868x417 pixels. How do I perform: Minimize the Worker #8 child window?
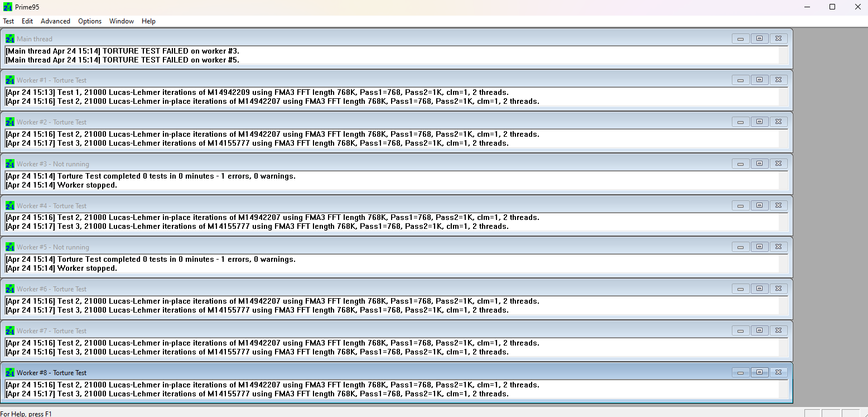(x=741, y=372)
